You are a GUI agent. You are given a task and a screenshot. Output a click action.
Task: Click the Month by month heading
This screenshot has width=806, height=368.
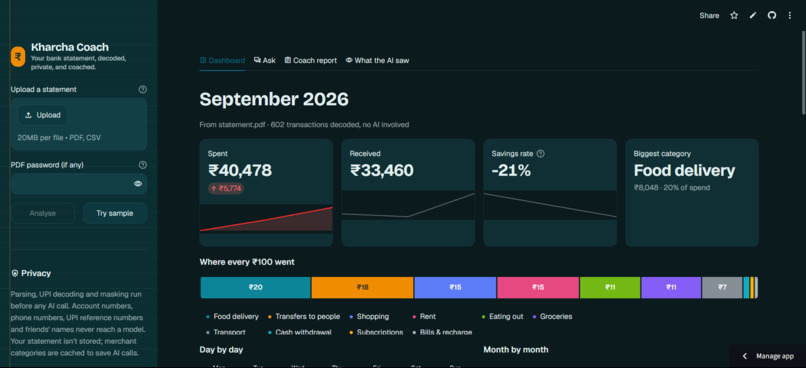516,349
